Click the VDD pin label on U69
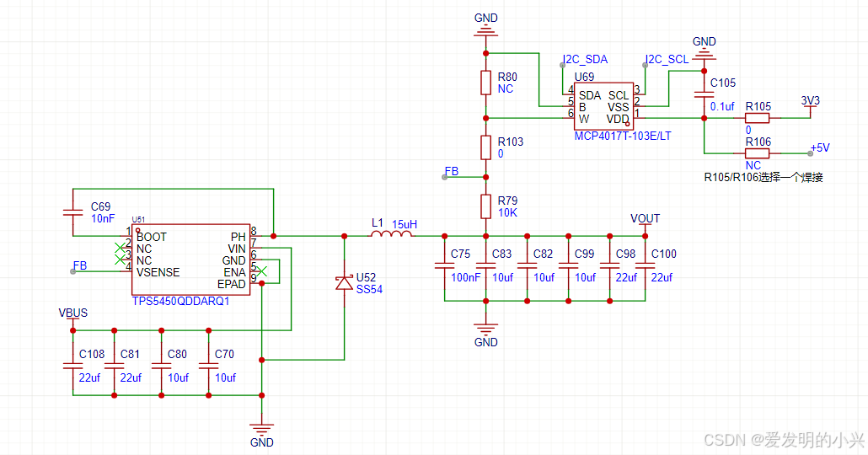Image resolution: width=868 pixels, height=455 pixels. pyautogui.click(x=617, y=119)
